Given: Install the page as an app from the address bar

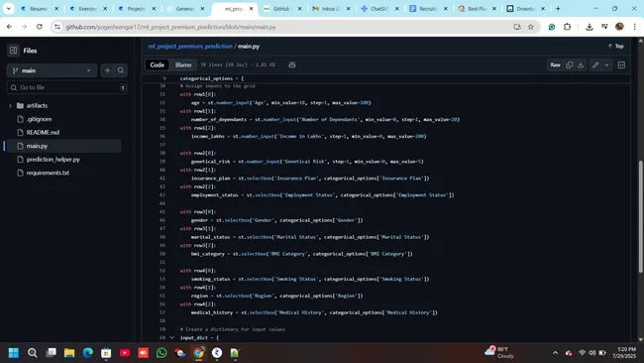Looking at the screenshot, I should (x=516, y=27).
